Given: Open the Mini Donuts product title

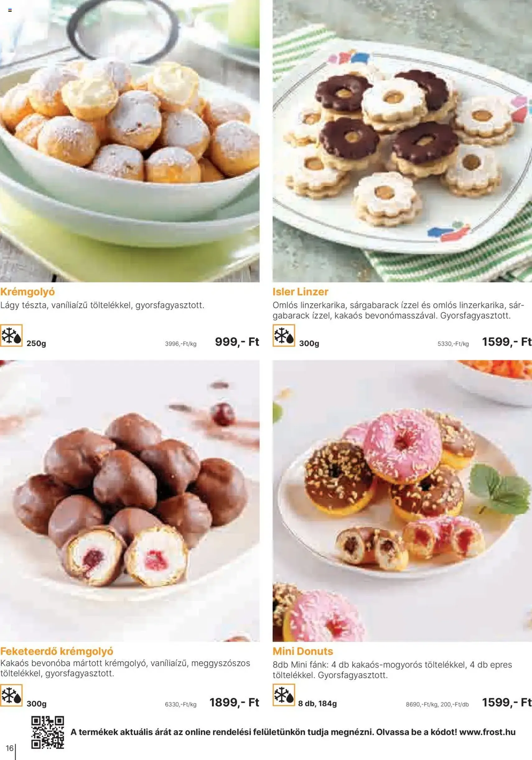Looking at the screenshot, I should click(x=303, y=651).
